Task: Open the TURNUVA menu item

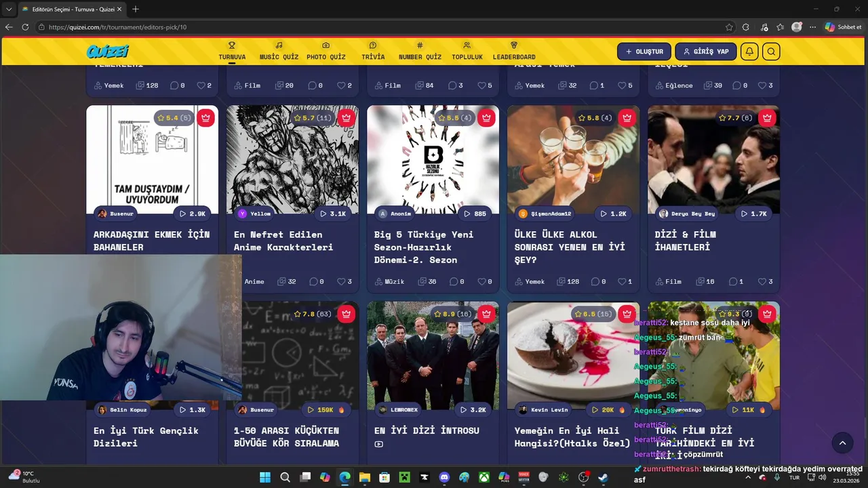Action: pyautogui.click(x=232, y=52)
